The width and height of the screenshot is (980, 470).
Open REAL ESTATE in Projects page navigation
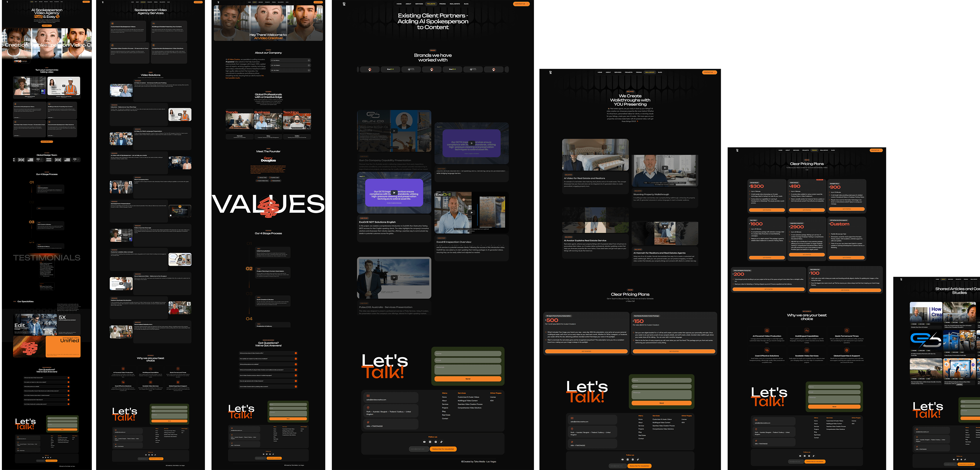tap(455, 4)
